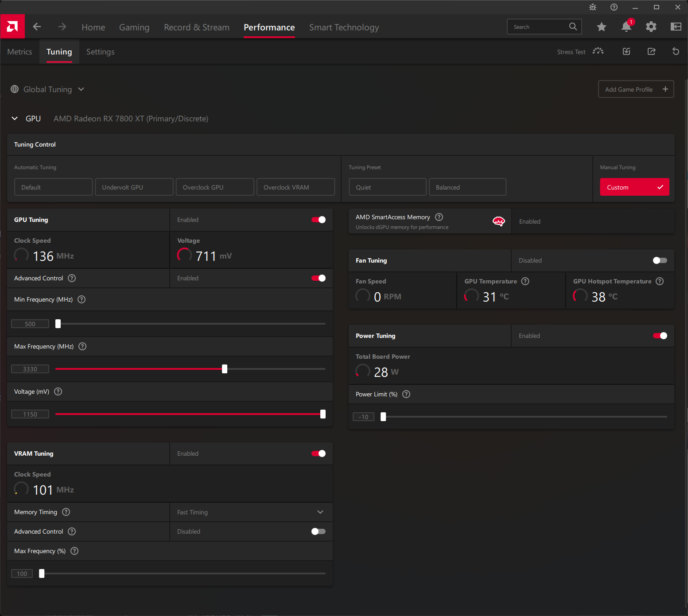Switch to the Settings subtab
Image resolution: width=688 pixels, height=616 pixels.
[101, 52]
